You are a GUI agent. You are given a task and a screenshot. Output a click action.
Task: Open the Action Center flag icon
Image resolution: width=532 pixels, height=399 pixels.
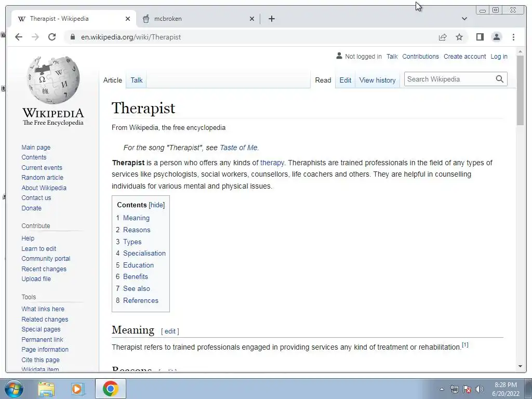(x=467, y=389)
